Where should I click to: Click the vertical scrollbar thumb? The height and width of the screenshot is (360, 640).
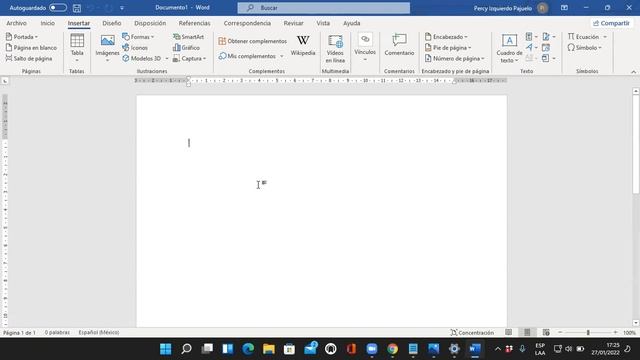(x=636, y=144)
